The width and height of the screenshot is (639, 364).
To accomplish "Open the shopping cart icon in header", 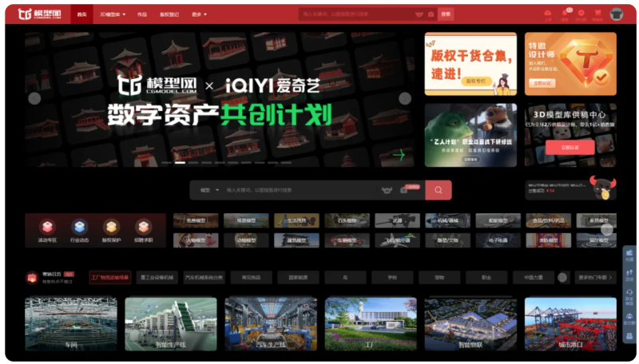I will pos(597,14).
